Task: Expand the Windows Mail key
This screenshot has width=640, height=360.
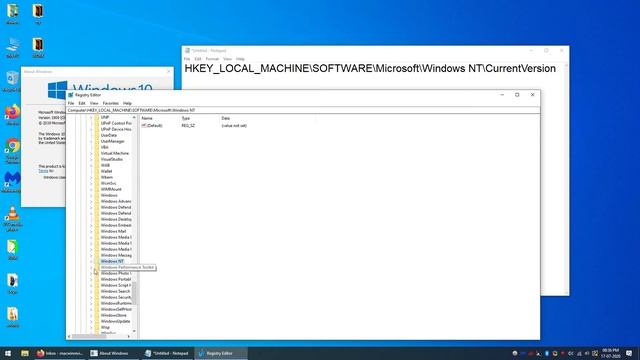Action: click(91, 231)
